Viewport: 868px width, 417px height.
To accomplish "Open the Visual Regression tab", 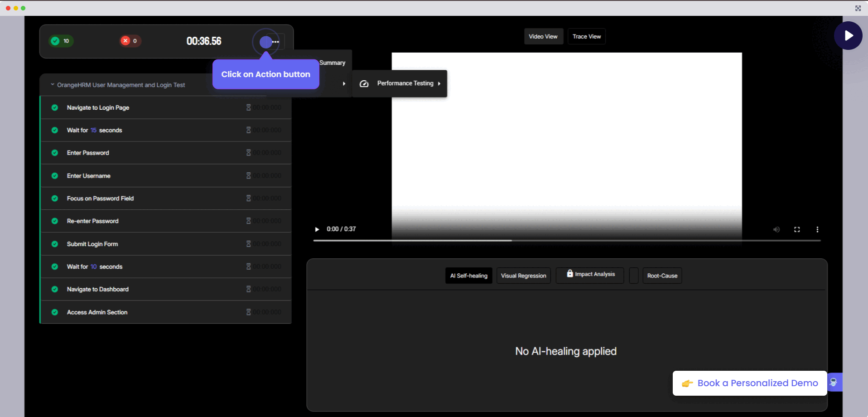I will point(523,276).
